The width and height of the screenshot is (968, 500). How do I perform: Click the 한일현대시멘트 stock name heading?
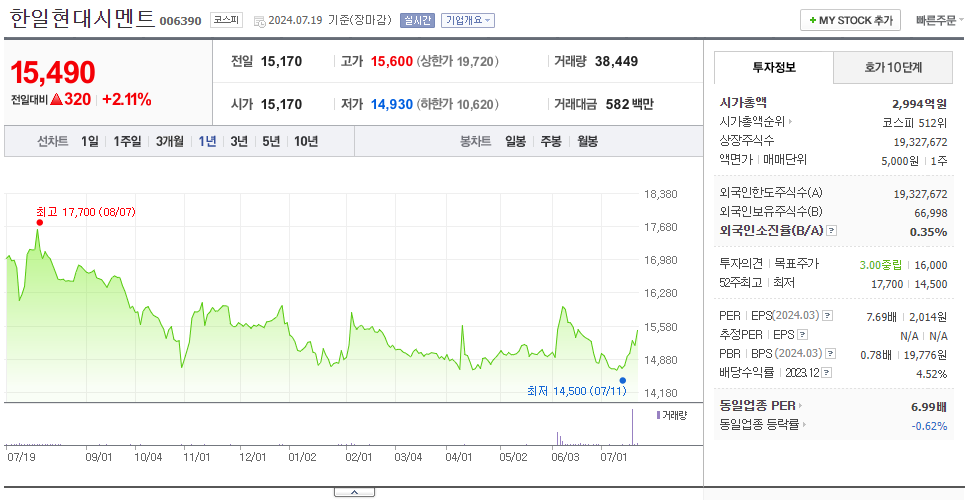[x=82, y=19]
